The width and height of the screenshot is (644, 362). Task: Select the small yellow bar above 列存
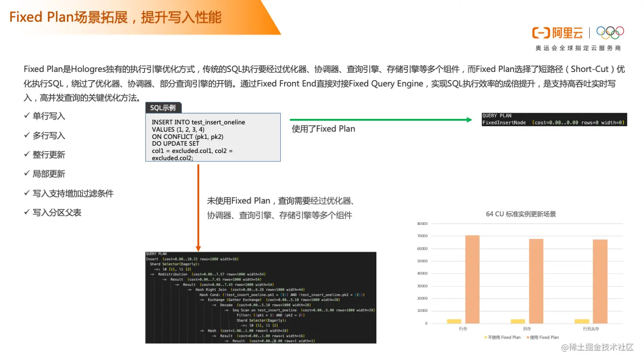click(518, 321)
